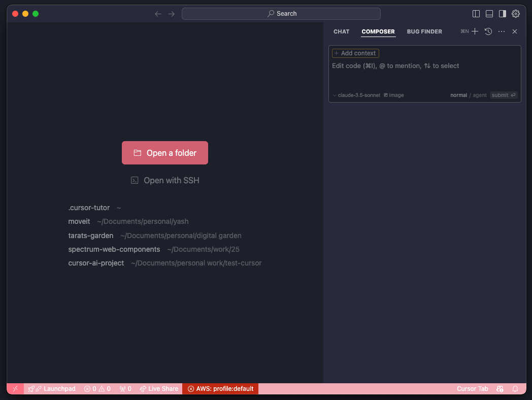Attach an image using image icon

394,95
